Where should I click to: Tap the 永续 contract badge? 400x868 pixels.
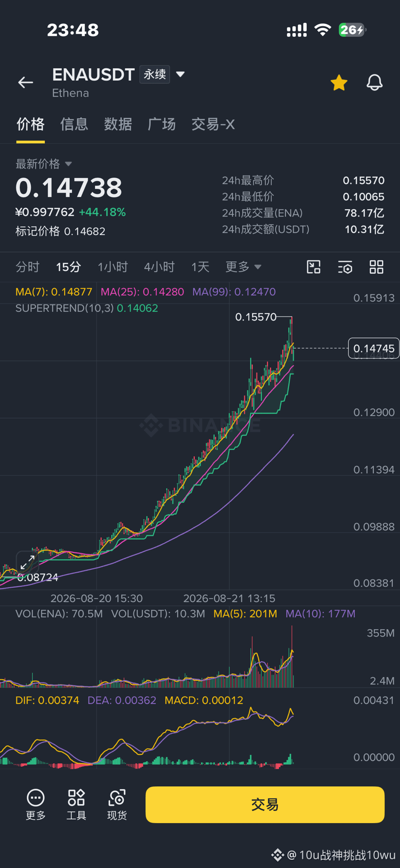point(155,74)
